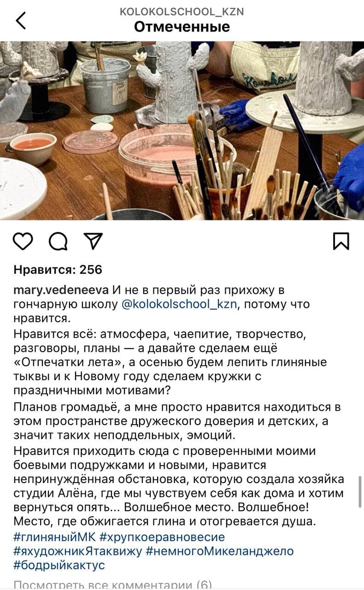
Task: Open hashtag #хрупкоеравновесие
Action: (162, 537)
